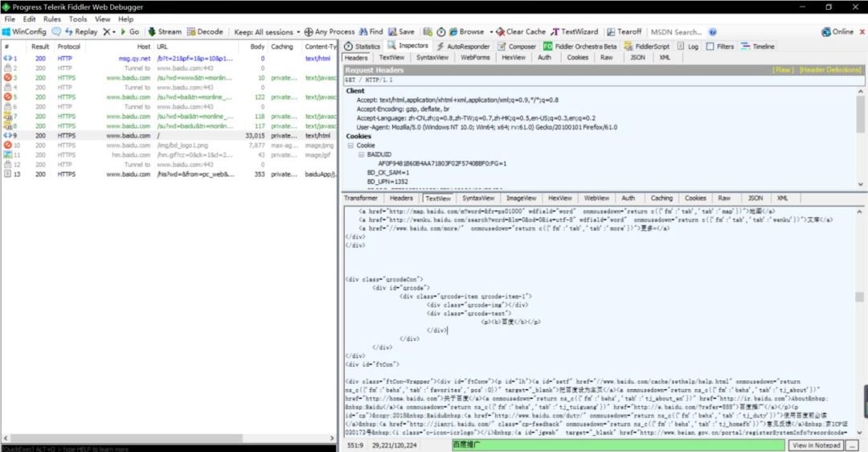868x452 pixels.
Task: Open the Remove sessions dropdown arrow
Action: tap(114, 32)
